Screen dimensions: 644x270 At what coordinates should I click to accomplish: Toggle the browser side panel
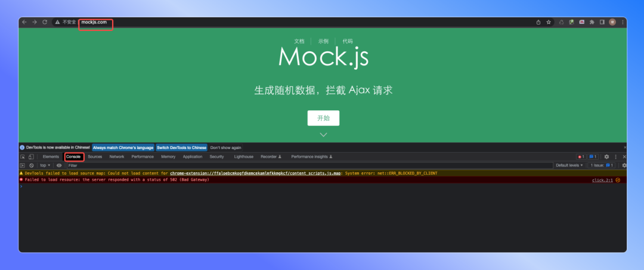pos(602,22)
